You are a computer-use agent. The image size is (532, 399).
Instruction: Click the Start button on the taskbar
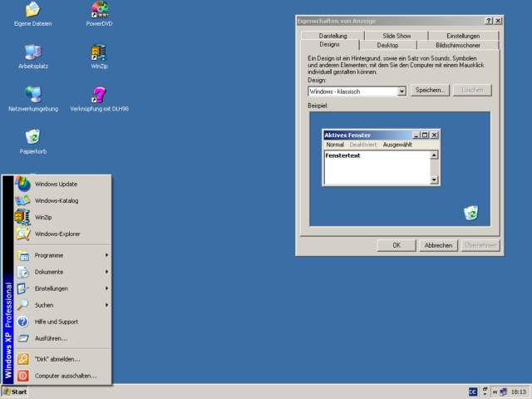pos(15,392)
